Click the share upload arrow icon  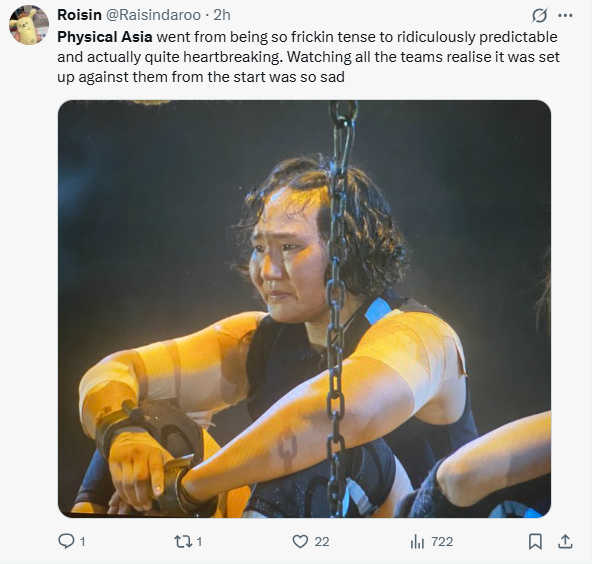click(x=564, y=541)
